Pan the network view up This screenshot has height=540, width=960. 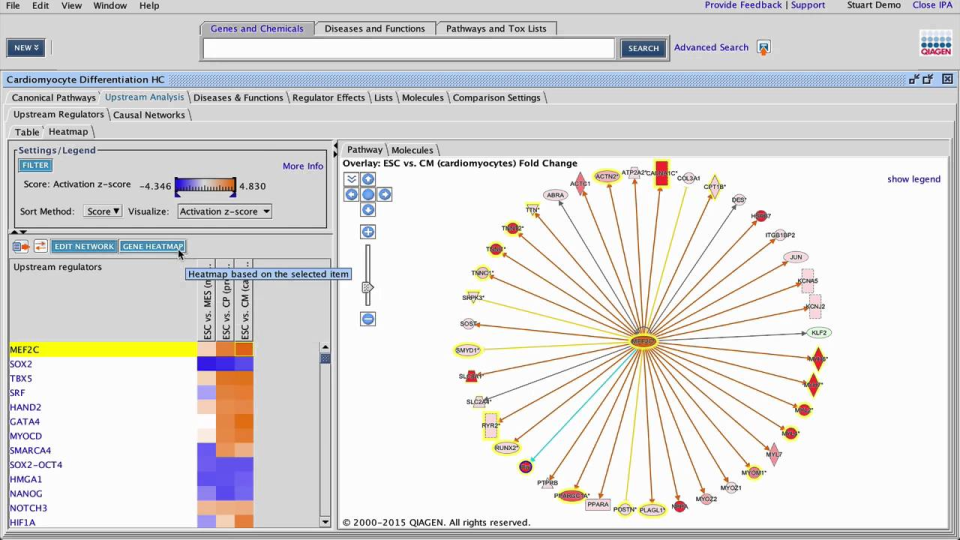[368, 179]
